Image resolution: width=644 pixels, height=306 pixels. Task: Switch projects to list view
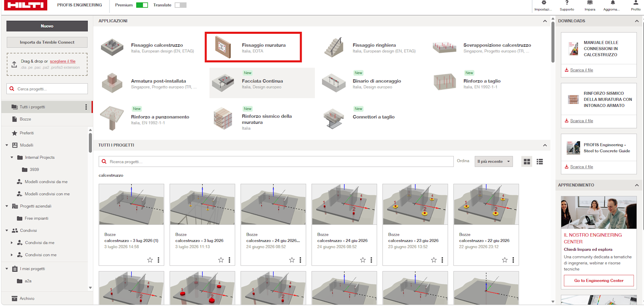[x=540, y=162]
